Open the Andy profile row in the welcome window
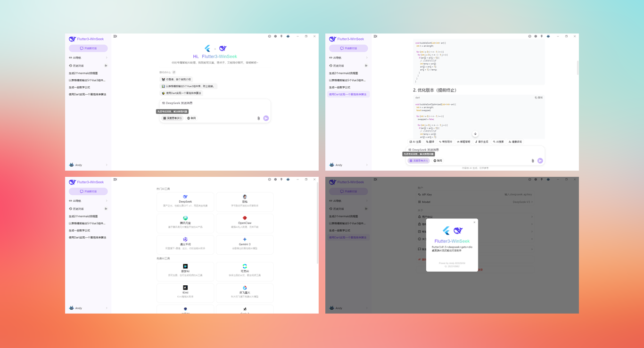 [88, 165]
